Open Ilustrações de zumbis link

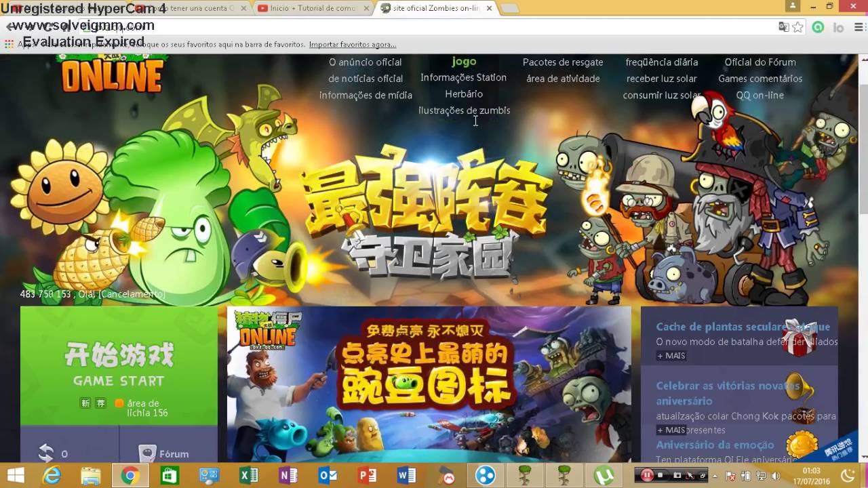coord(464,110)
